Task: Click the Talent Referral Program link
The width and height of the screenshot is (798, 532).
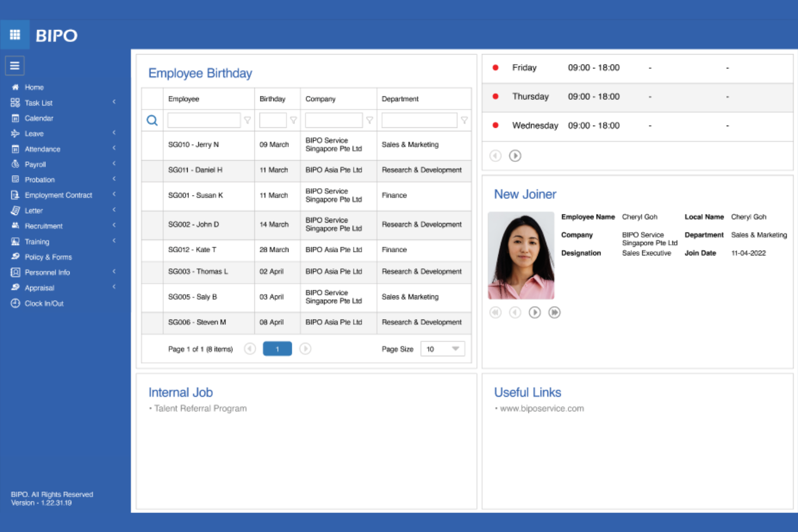Action: click(x=200, y=408)
